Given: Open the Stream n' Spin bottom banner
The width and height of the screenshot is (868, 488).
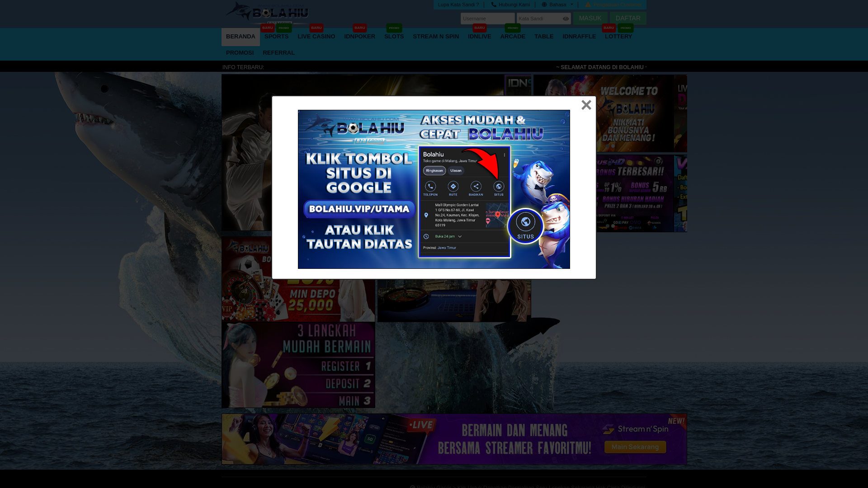Looking at the screenshot, I should pos(454,439).
